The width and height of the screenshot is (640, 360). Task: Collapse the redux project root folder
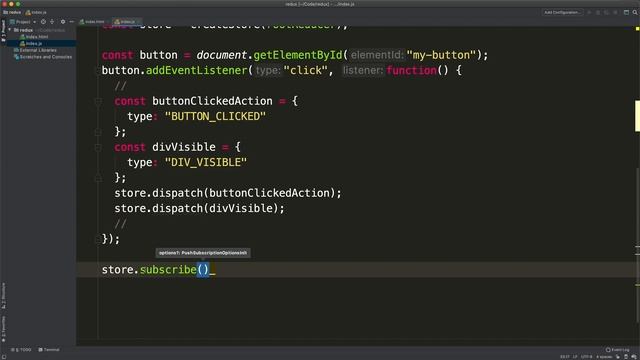10,30
